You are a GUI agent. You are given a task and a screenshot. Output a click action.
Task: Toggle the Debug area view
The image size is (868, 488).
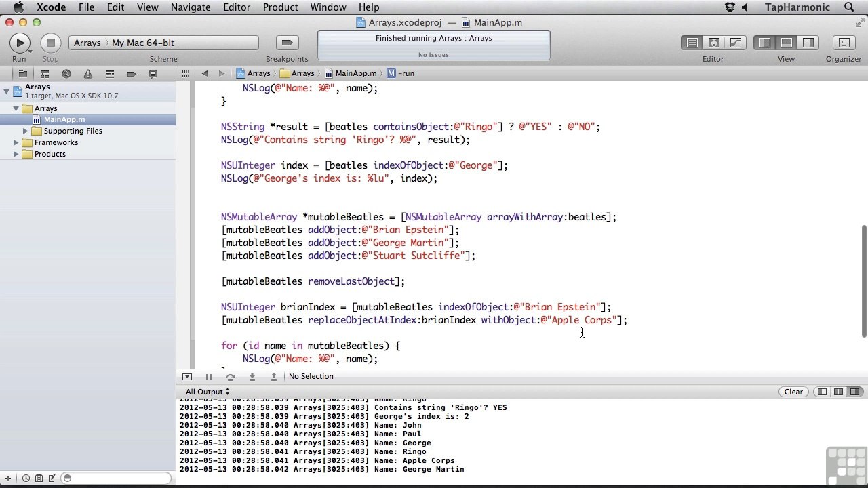coord(787,43)
